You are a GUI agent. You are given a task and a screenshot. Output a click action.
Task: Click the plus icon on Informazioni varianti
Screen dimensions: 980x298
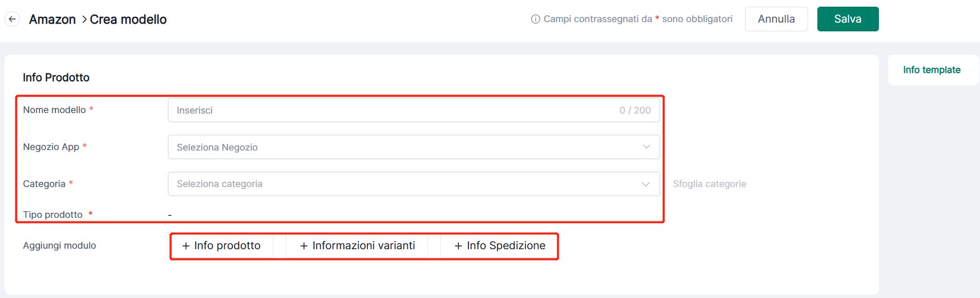point(304,246)
